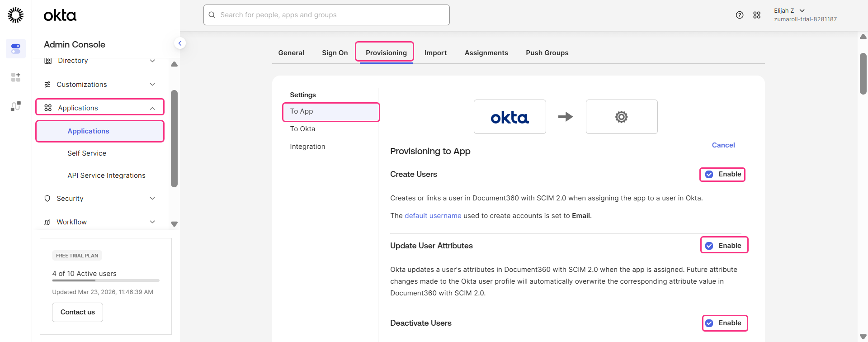
Task: Click the Applications grid icon in sidebar
Action: coord(48,108)
